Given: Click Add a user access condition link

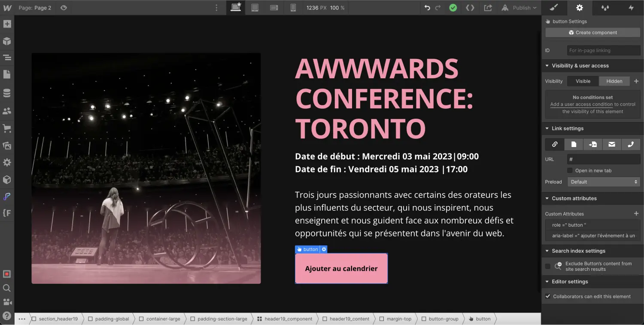Looking at the screenshot, I should pos(581,104).
